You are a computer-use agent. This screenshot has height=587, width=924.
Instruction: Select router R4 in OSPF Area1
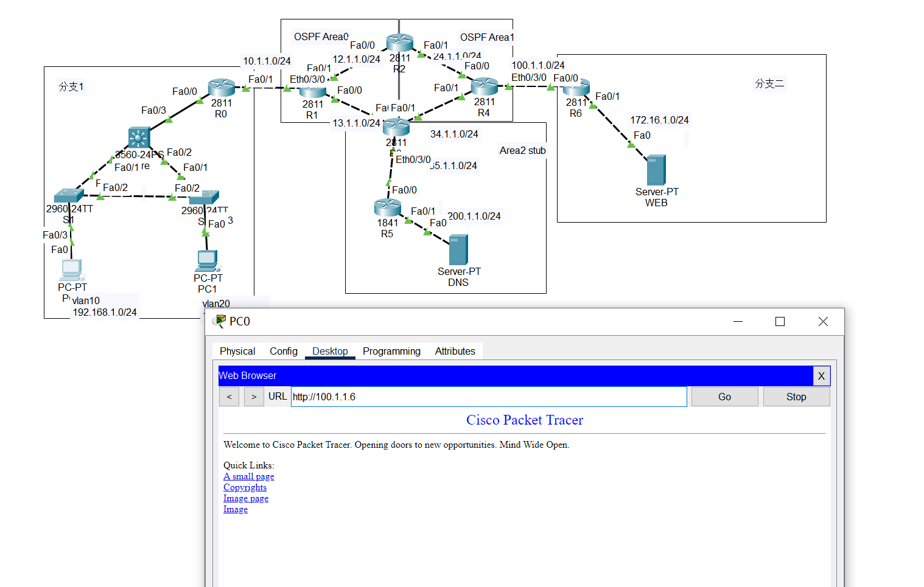click(485, 87)
